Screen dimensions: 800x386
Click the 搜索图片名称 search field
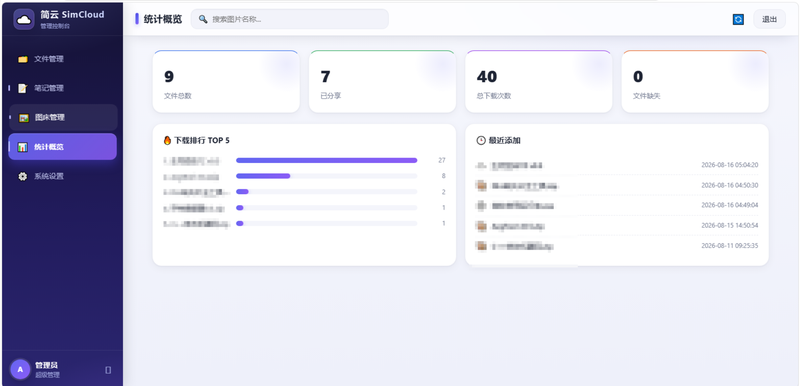(290, 19)
